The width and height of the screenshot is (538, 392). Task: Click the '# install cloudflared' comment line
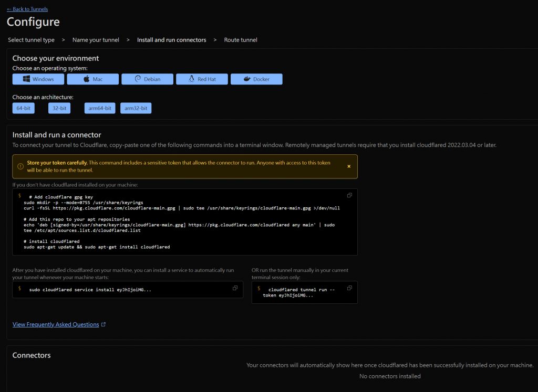[51, 241]
